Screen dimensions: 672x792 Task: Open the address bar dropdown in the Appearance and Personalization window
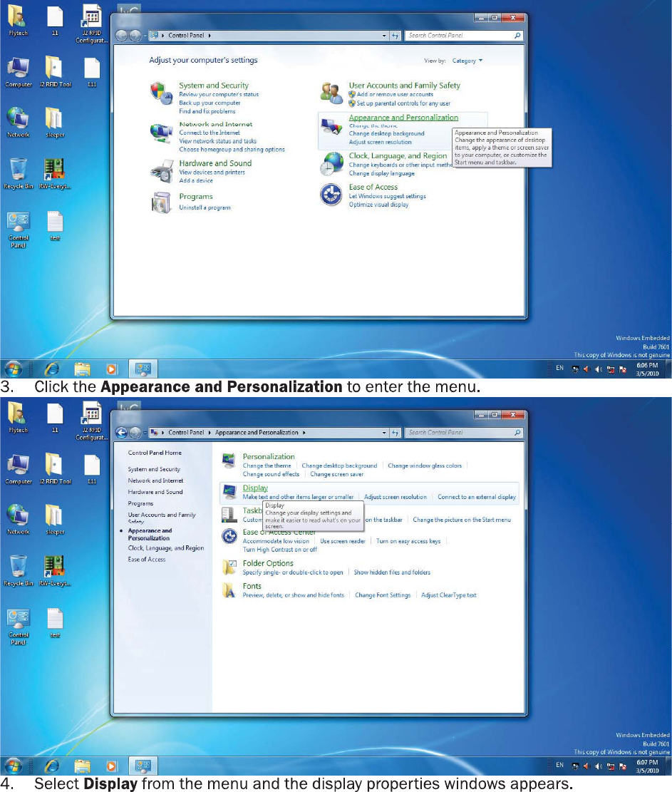[384, 433]
